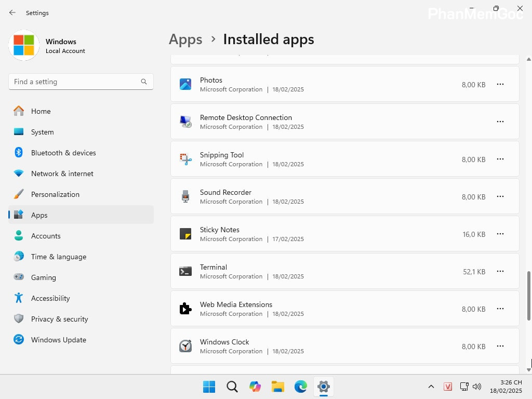Click the Sound Recorder microphone icon
The width and height of the screenshot is (532, 399).
(x=185, y=196)
